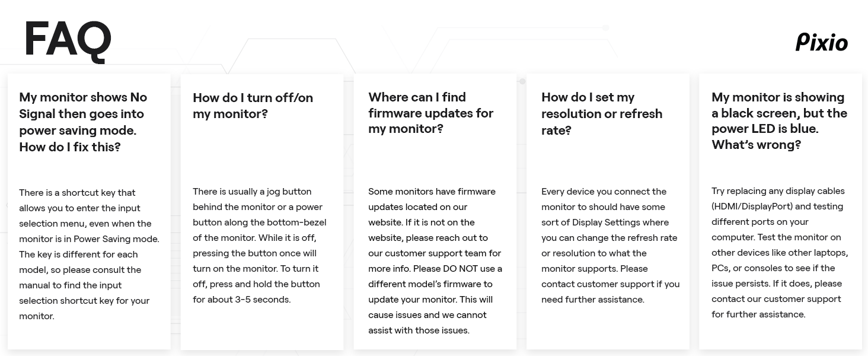Open the firmware updates question heading
Viewport: 868px width, 356px height.
(x=430, y=113)
